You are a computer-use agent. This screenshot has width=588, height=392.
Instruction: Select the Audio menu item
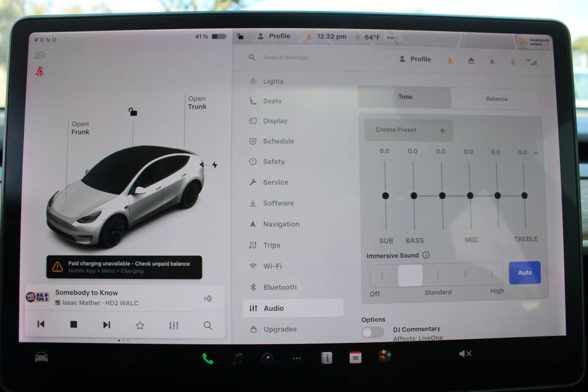tap(273, 308)
